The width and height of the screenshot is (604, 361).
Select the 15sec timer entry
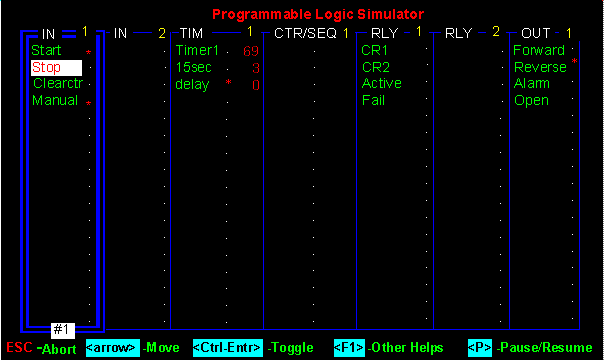(193, 68)
